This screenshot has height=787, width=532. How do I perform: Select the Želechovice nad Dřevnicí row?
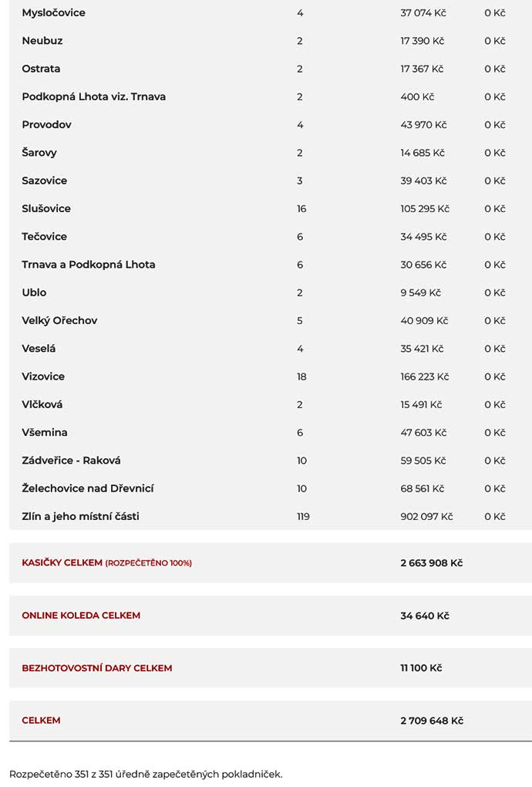click(x=271, y=488)
